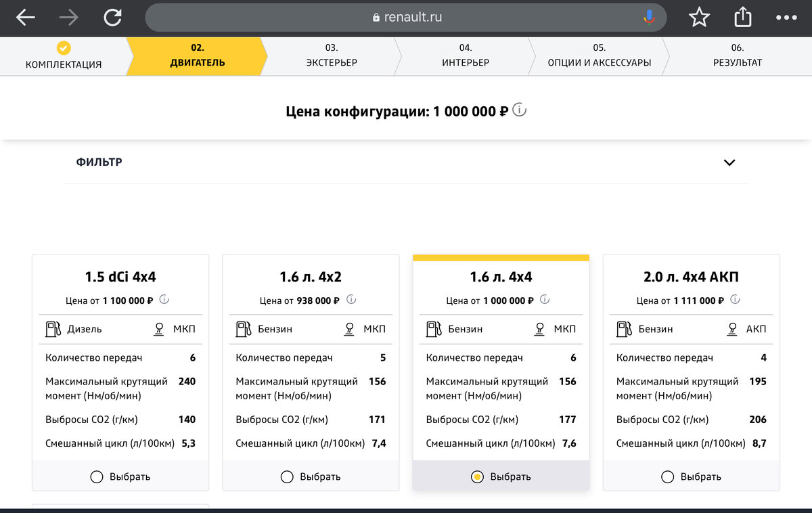Click the 2.0 л. 4x4 АКП card title
This screenshot has height=513, width=812.
pyautogui.click(x=691, y=277)
